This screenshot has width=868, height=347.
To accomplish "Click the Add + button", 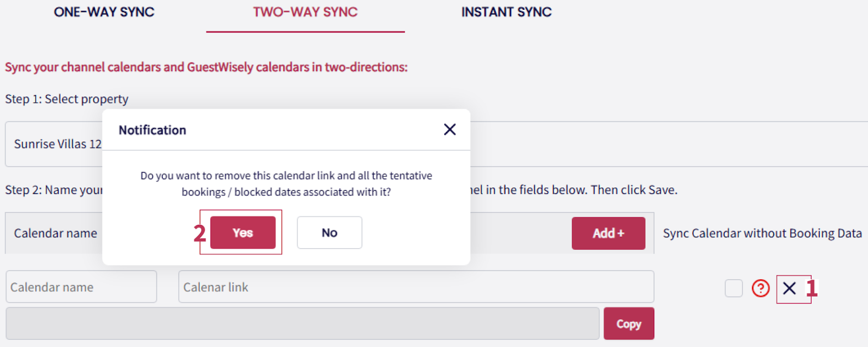I will 608,233.
